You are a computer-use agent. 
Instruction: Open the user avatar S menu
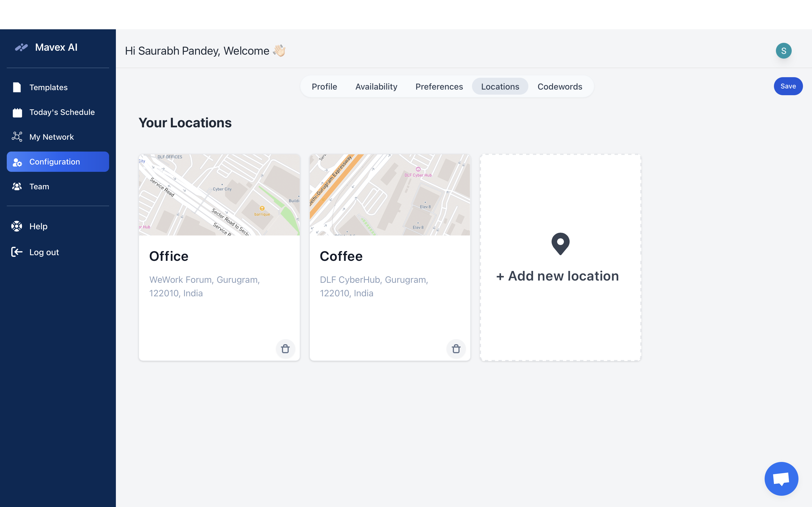[x=784, y=51]
